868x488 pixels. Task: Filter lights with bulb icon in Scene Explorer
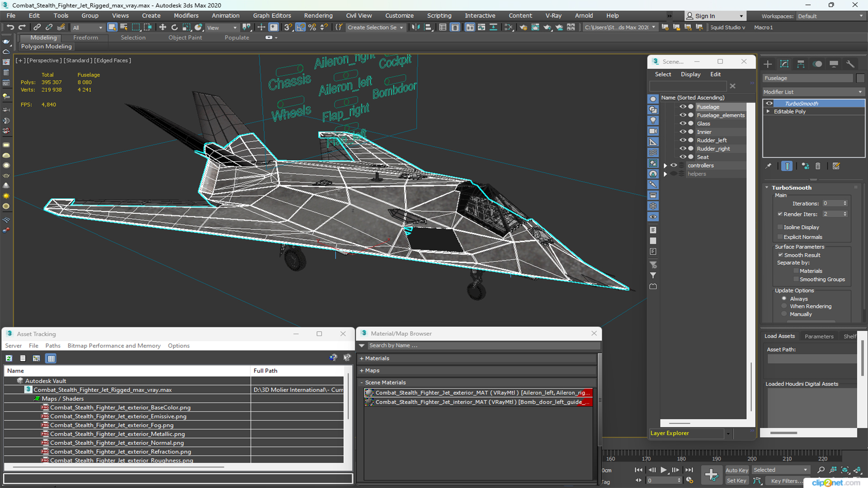pos(653,120)
